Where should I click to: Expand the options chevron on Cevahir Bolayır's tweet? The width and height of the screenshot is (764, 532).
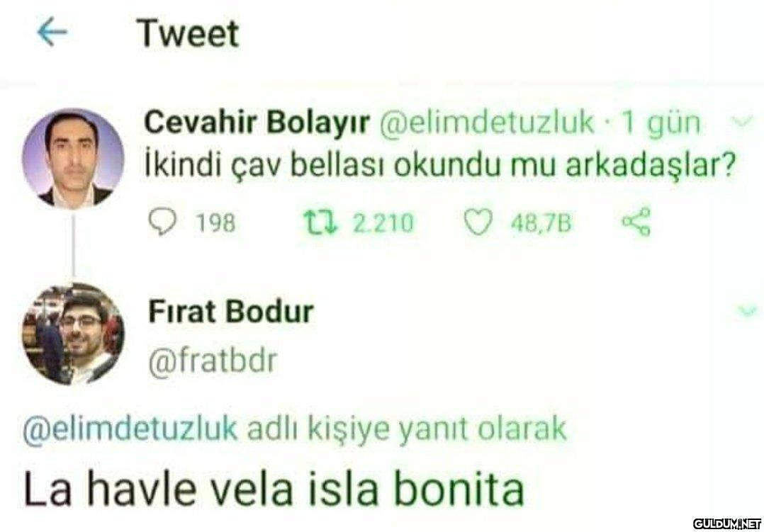click(743, 123)
